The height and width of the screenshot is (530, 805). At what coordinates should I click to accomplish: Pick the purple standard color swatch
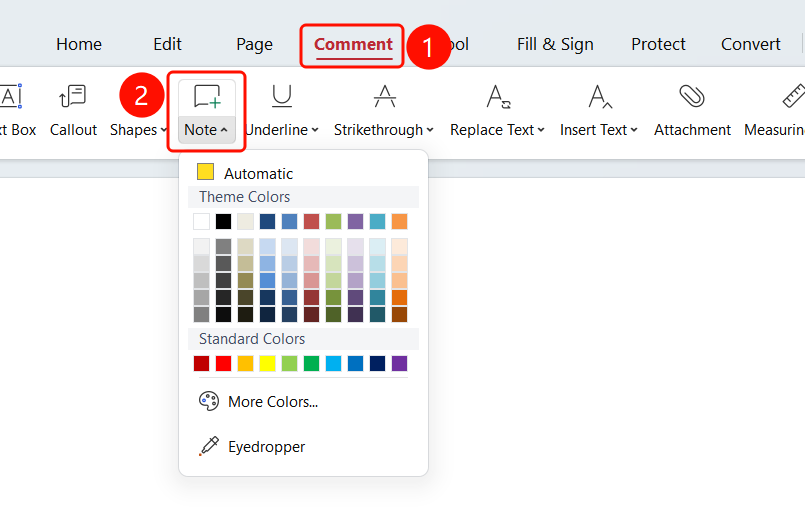[x=399, y=364]
